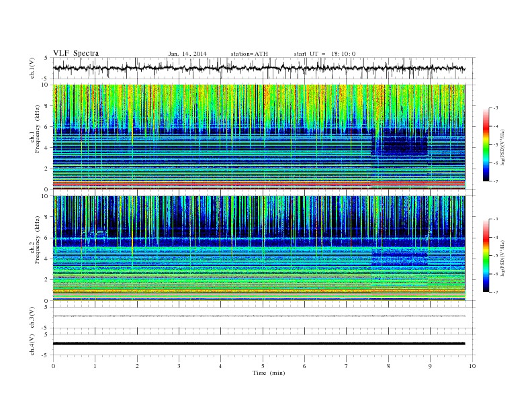Click the 'ch.4(V)' axis label
Image resolution: width=532 pixels, height=411 pixels.
tap(32, 345)
